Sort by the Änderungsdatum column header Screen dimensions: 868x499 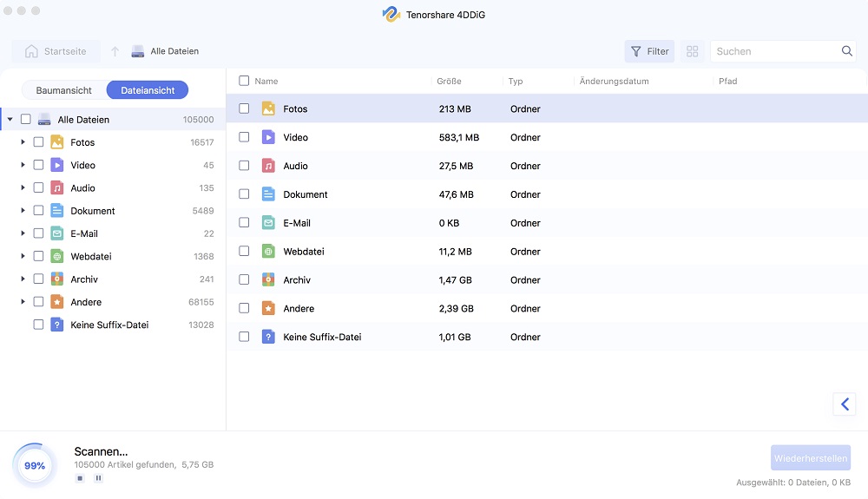[614, 82]
